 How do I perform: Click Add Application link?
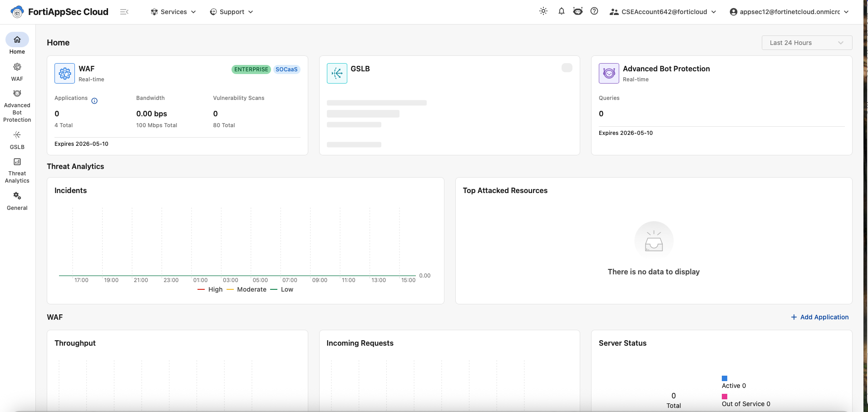(820, 317)
